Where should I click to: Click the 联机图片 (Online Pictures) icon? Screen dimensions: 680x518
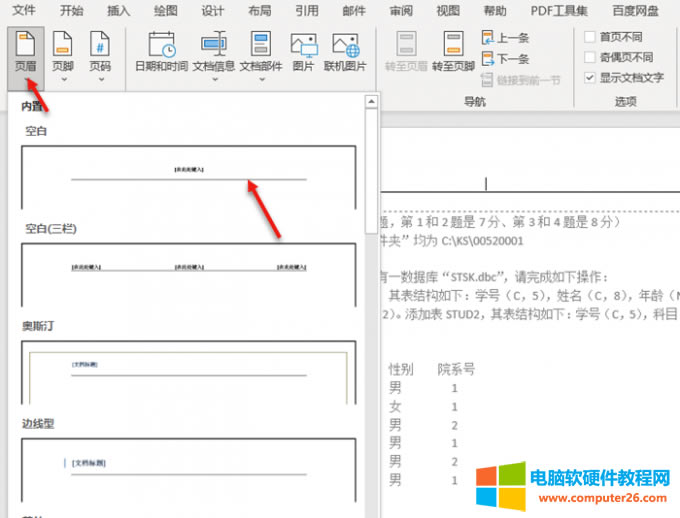(346, 50)
